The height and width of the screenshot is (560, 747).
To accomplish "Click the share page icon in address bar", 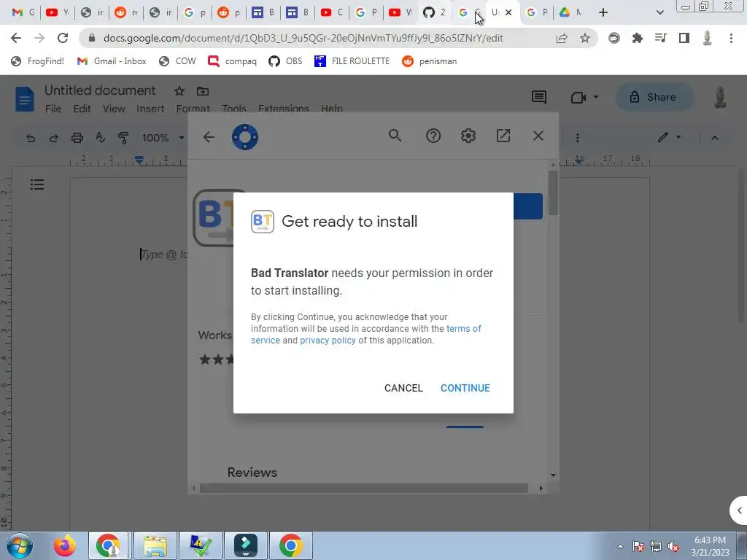I will click(x=562, y=38).
